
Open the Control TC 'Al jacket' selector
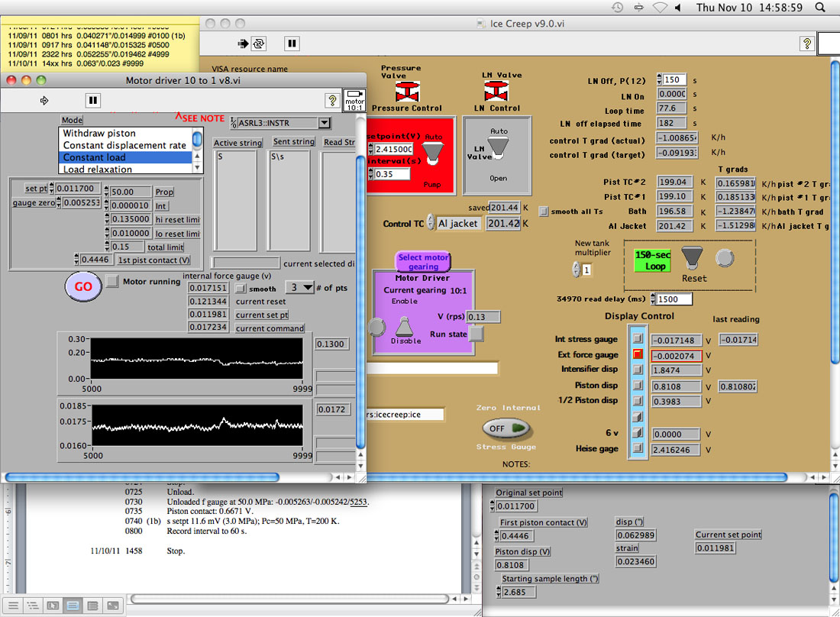tap(430, 224)
